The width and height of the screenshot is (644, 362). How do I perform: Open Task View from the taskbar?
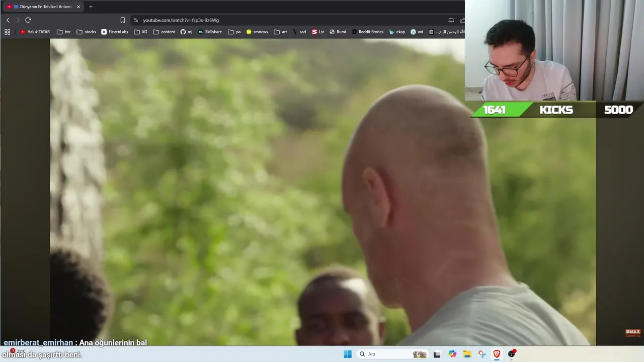(x=437, y=354)
